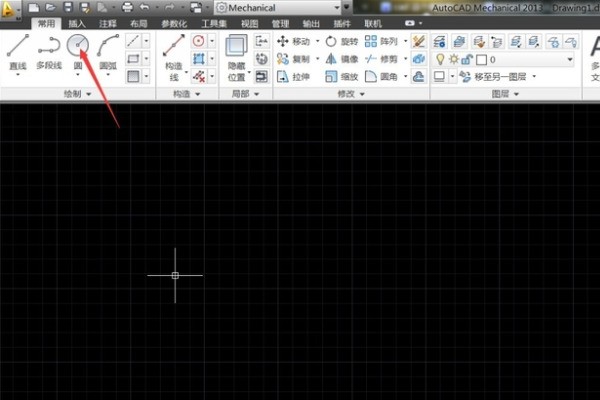Image resolution: width=600 pixels, height=400 pixels.
Task: Toggle the layer lightbulb on/off icon
Action: [439, 59]
